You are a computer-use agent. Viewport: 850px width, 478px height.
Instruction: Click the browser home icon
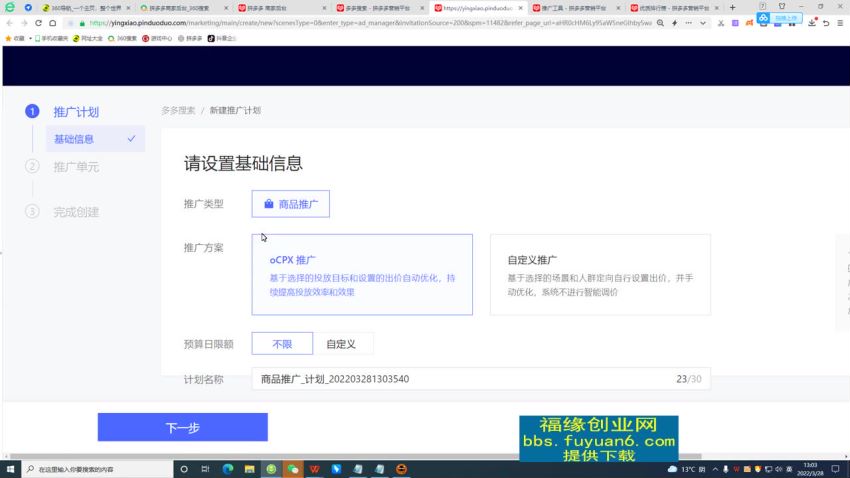click(52, 22)
